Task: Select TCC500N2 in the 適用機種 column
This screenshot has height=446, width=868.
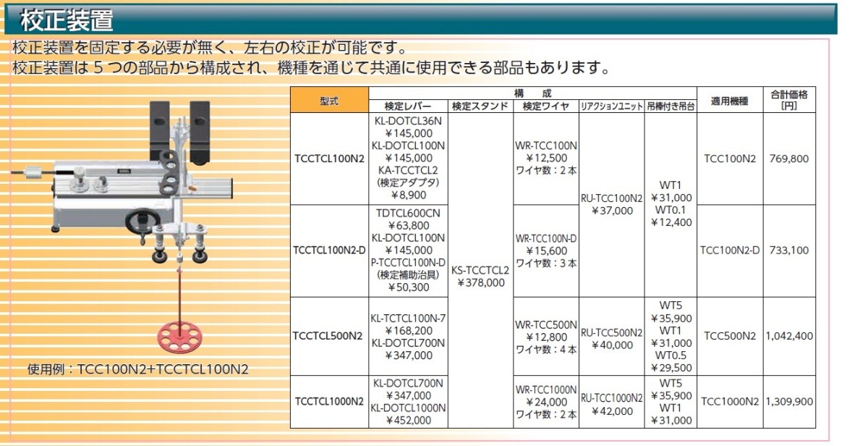Action: (730, 336)
